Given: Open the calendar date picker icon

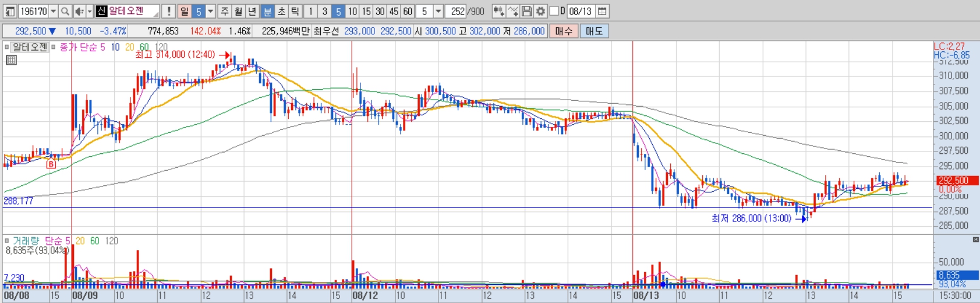Looking at the screenshot, I should (x=602, y=11).
